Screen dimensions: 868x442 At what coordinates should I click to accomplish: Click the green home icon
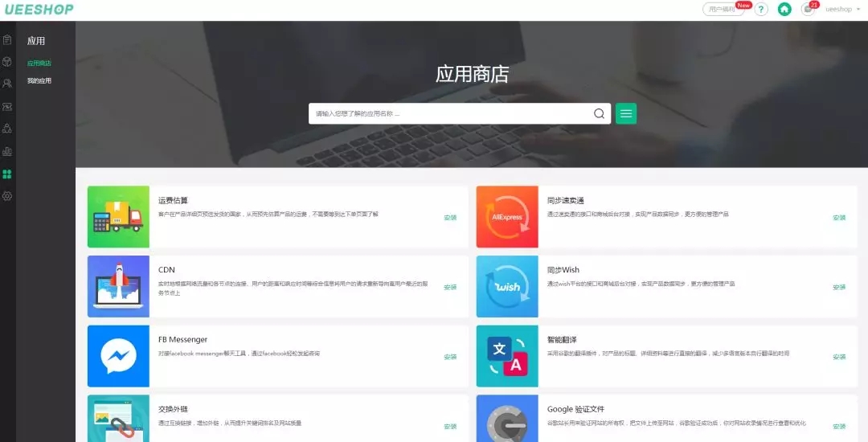tap(784, 10)
